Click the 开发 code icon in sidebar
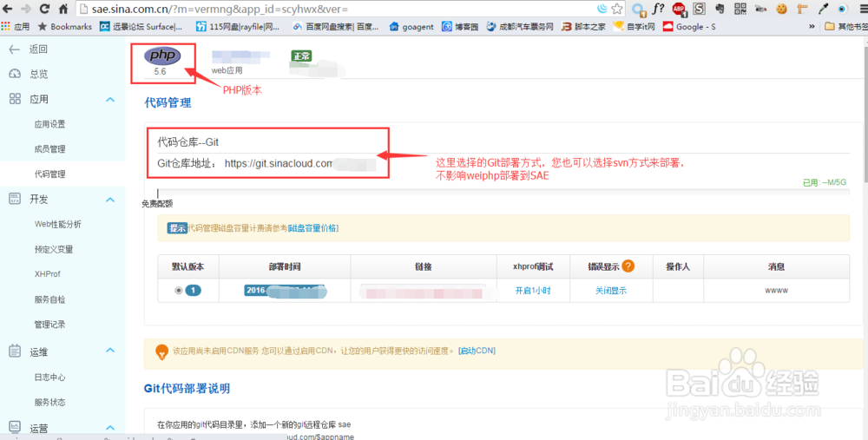The width and height of the screenshot is (868, 440). (x=15, y=199)
